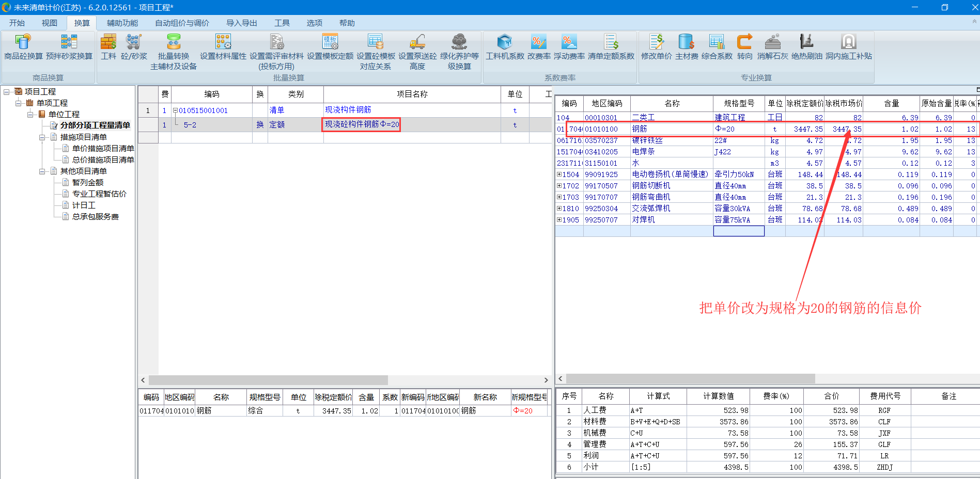Collapse the 单位工程 tree node

pyautogui.click(x=30, y=115)
